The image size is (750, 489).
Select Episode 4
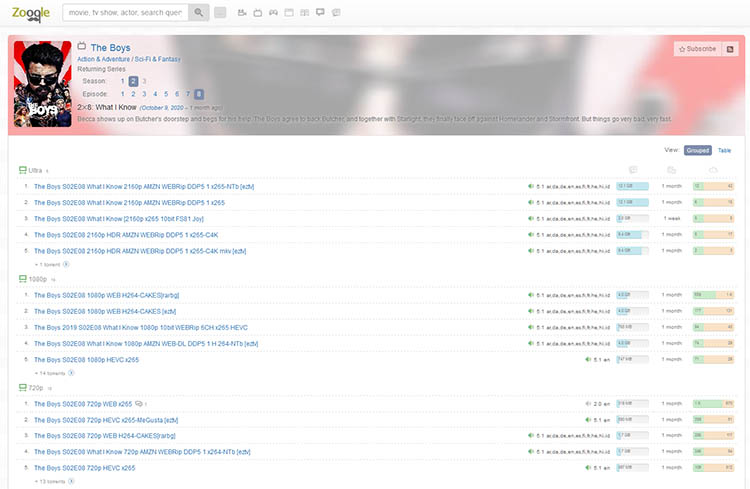click(x=155, y=94)
